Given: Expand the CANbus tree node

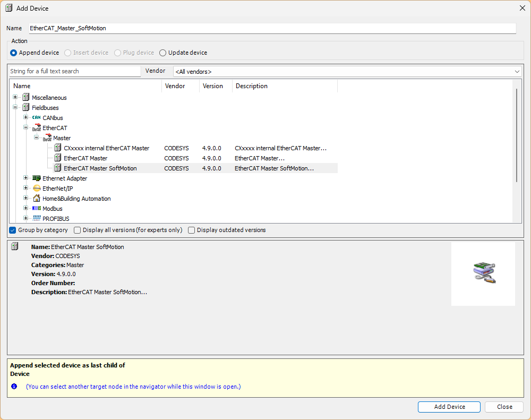Looking at the screenshot, I should [x=25, y=117].
